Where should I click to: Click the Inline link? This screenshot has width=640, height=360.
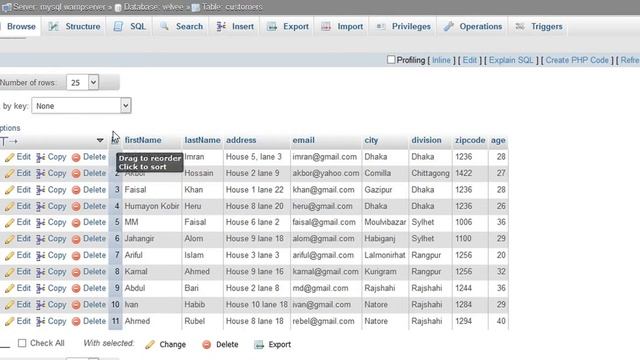(441, 60)
